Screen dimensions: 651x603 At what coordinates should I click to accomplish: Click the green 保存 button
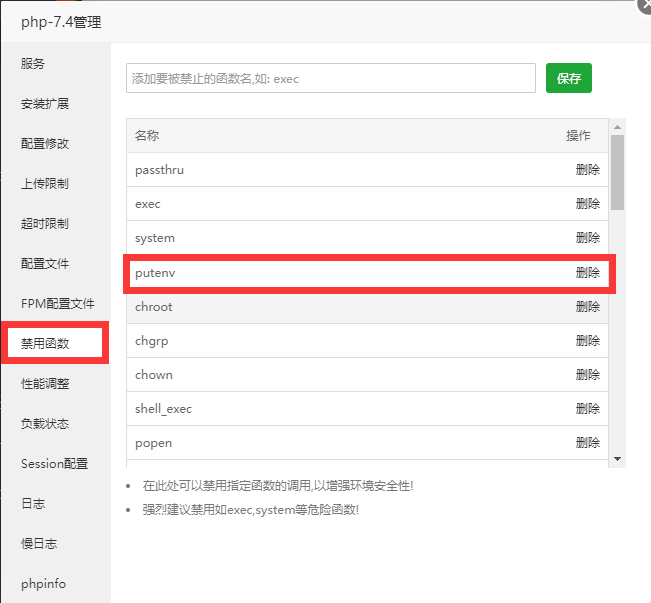point(569,78)
